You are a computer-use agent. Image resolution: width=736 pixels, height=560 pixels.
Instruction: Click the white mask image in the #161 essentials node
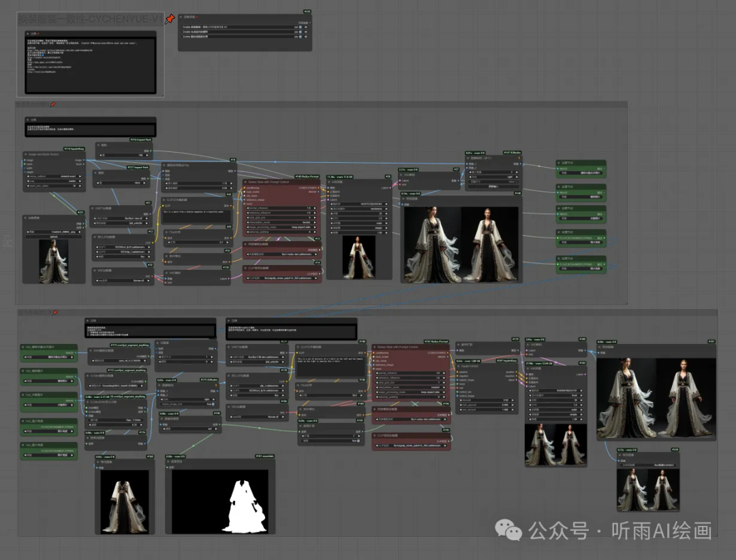point(220,501)
